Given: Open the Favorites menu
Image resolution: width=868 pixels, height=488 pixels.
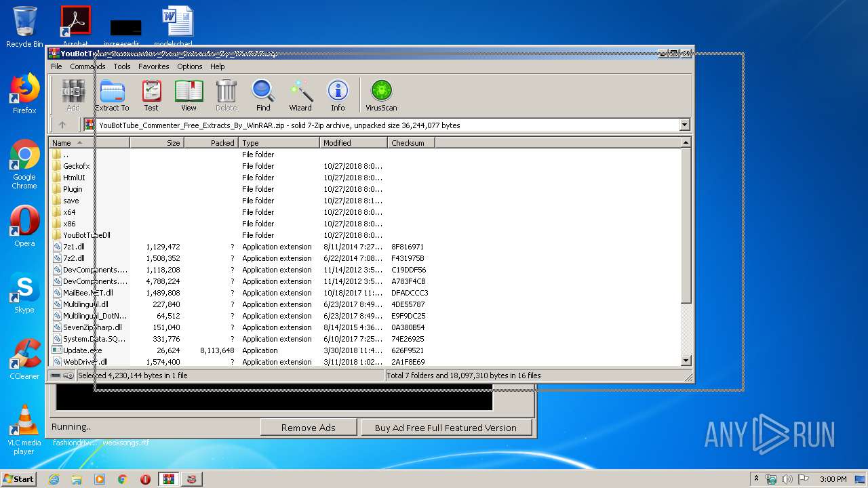Looking at the screenshot, I should pos(154,66).
